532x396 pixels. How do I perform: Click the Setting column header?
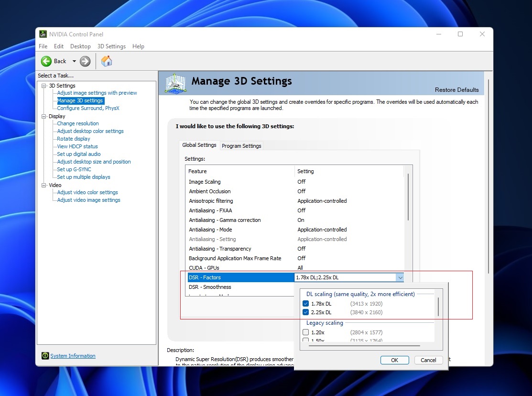[x=349, y=171]
